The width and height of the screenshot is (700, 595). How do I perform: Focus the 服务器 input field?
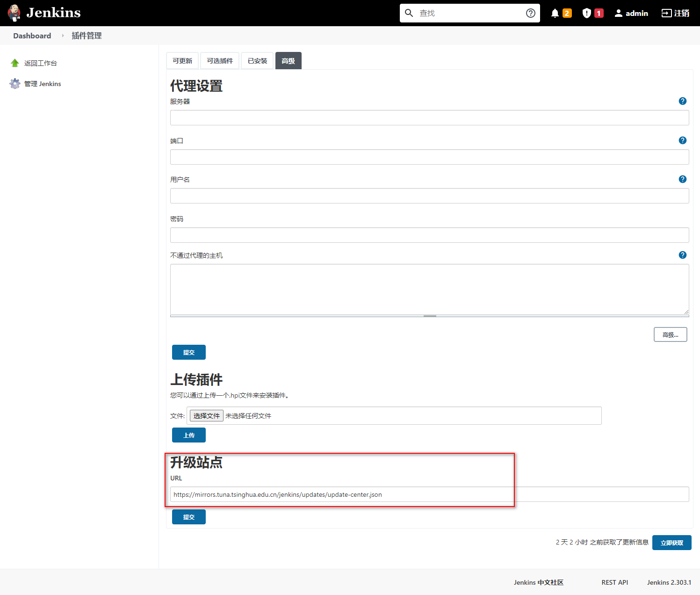coord(430,118)
